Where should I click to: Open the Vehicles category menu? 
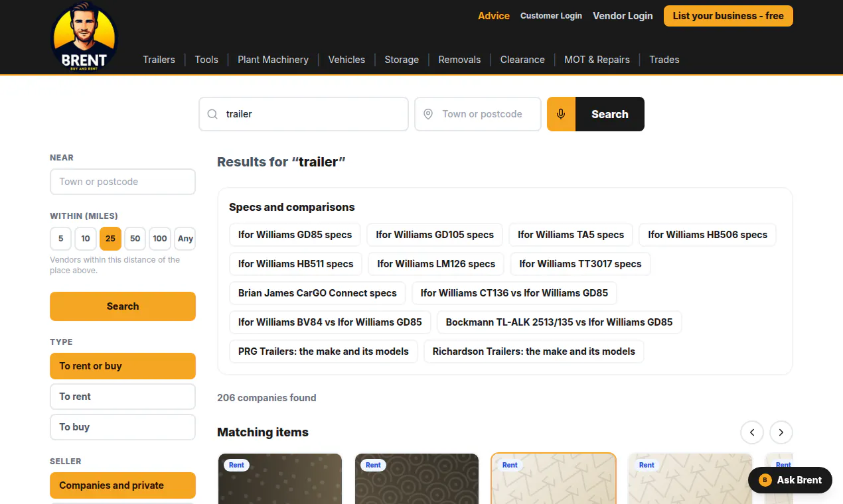346,60
